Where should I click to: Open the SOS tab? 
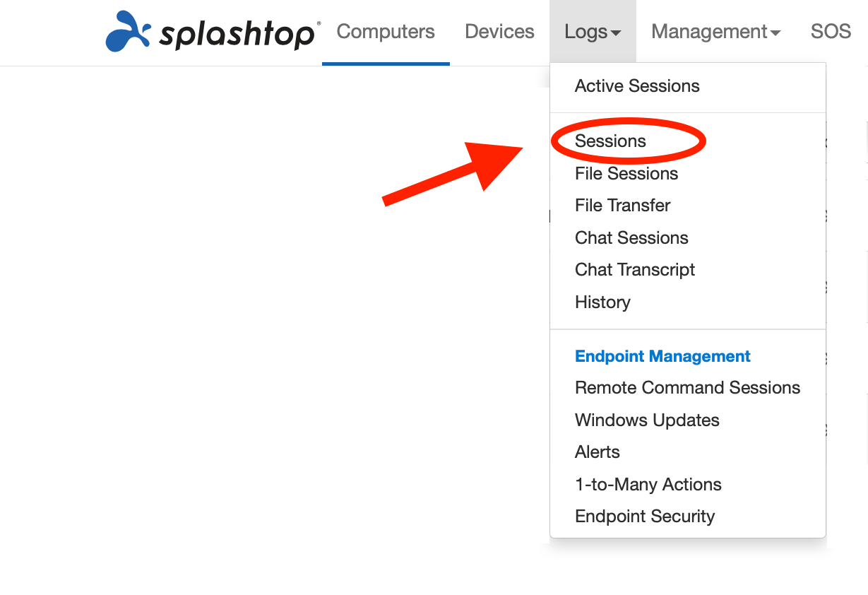pyautogui.click(x=831, y=32)
